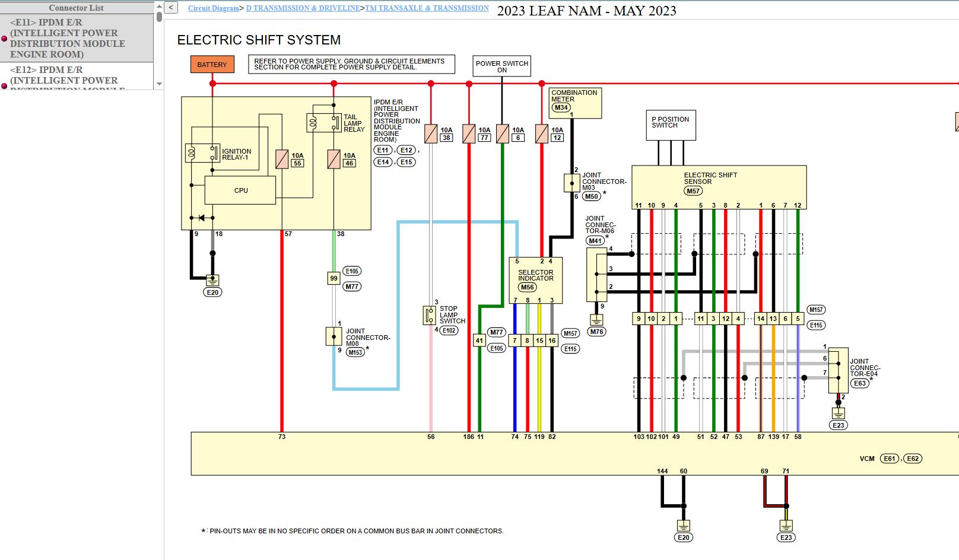The width and height of the screenshot is (959, 560).
Task: Click the P POSITION SWITCH box
Action: [671, 125]
